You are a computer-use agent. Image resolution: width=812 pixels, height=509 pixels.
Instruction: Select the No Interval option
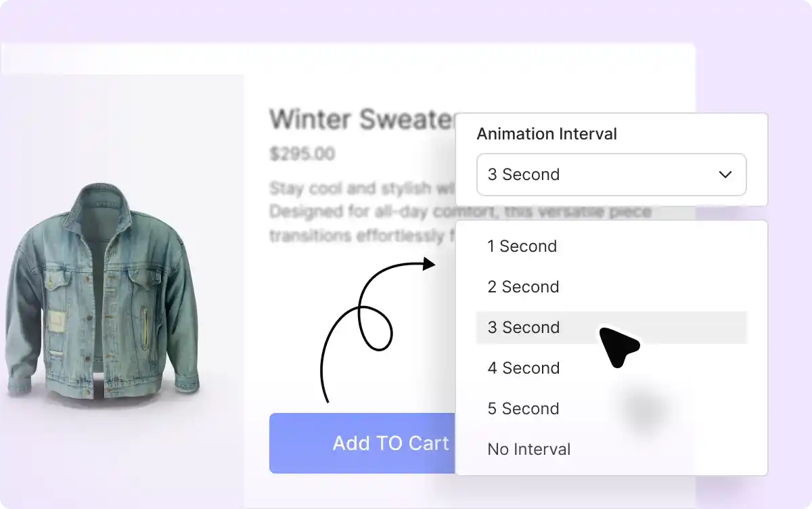point(611,449)
